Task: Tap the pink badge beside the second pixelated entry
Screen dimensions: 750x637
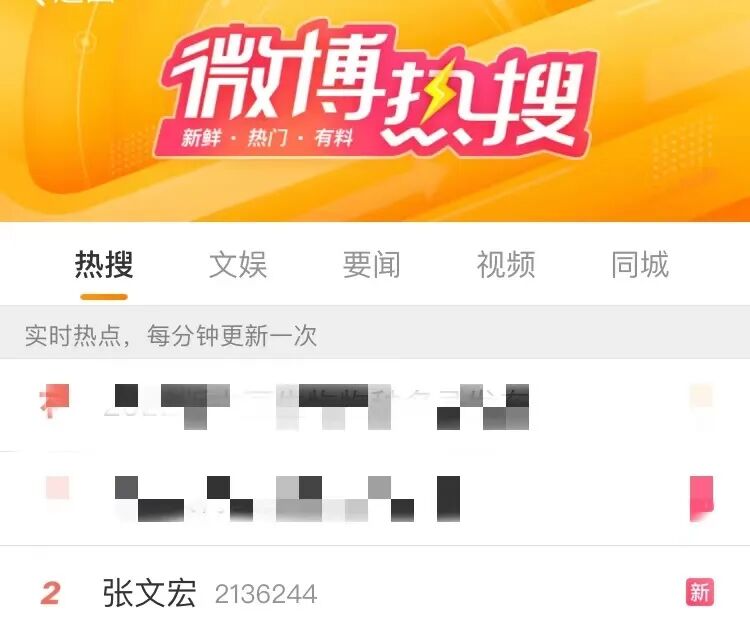Action: pos(702,499)
